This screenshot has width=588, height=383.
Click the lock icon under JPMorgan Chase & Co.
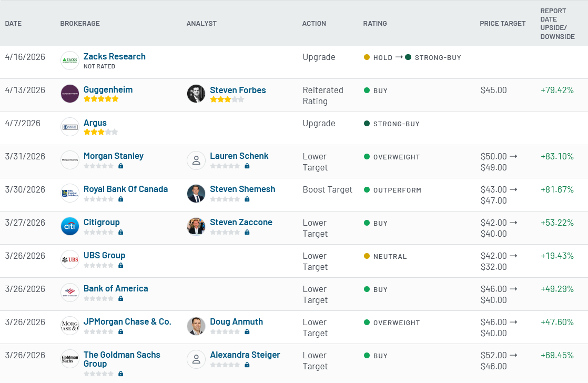pos(121,331)
